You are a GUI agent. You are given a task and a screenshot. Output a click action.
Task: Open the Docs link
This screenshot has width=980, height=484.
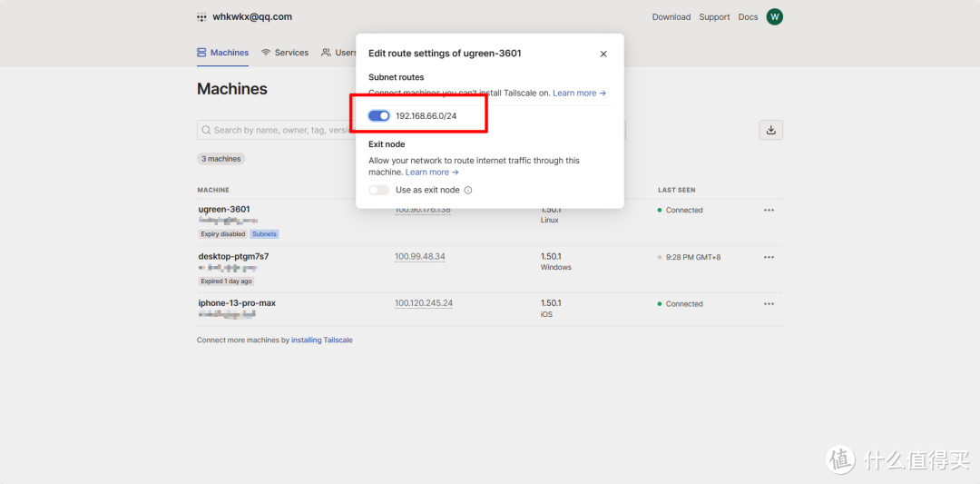[x=748, y=17]
